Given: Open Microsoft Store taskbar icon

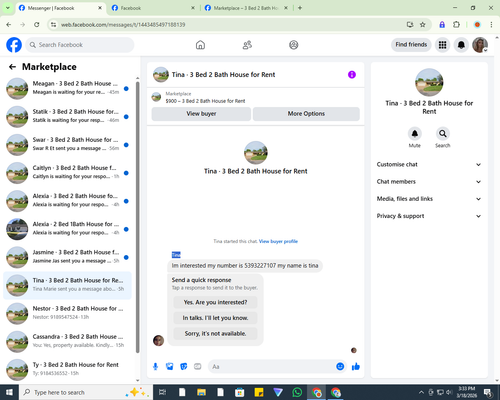Looking at the screenshot, I should point(239,392).
